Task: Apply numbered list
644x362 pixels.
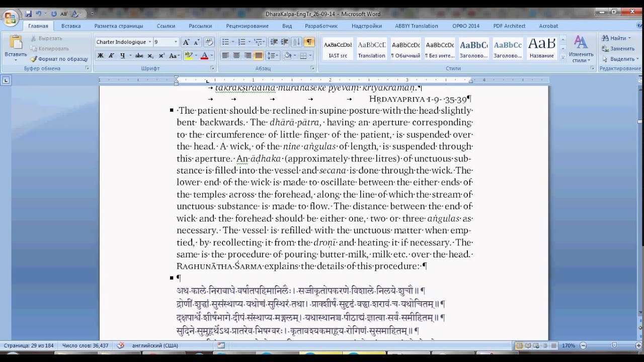Action: [242, 42]
